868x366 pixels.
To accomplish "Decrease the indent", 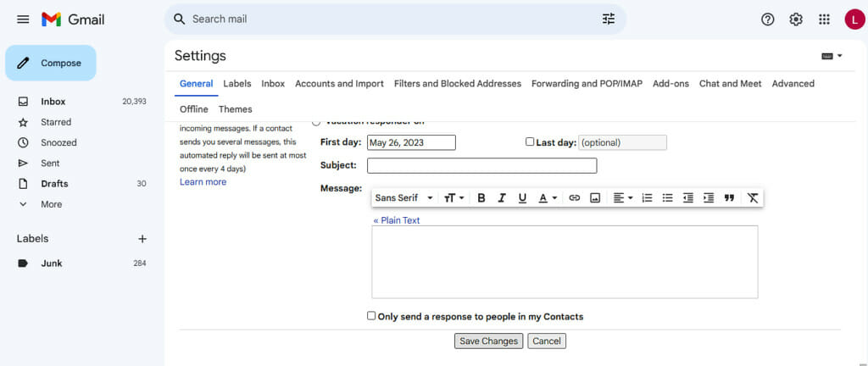I will coord(688,198).
